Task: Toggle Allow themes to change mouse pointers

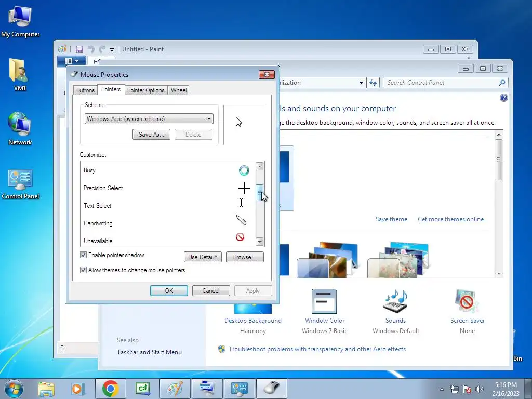Action: coord(84,270)
